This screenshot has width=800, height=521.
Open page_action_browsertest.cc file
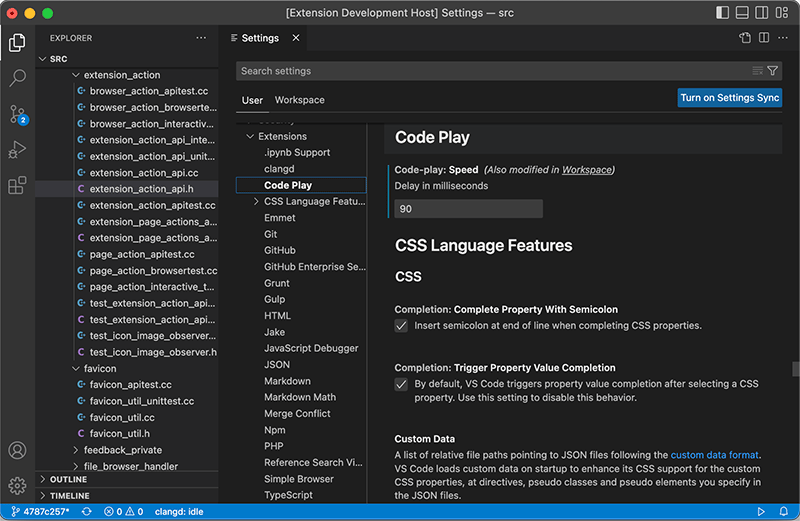(x=154, y=270)
